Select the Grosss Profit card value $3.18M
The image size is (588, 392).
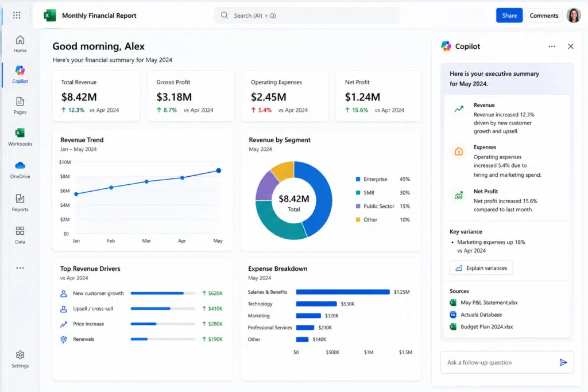[174, 97]
